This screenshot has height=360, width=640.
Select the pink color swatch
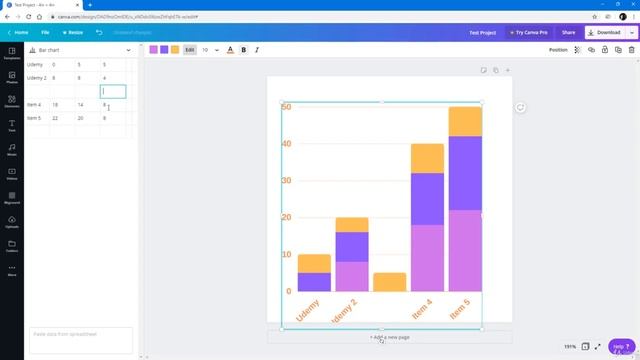[x=153, y=50]
